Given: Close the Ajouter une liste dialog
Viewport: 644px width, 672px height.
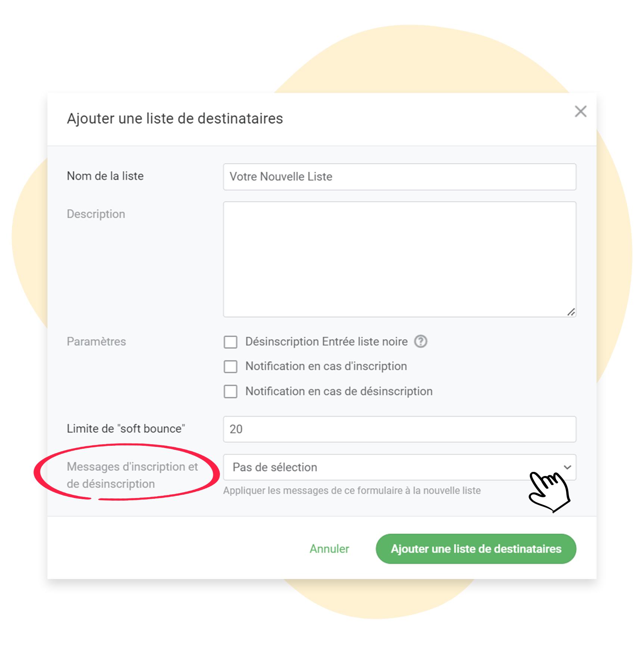Looking at the screenshot, I should 580,111.
